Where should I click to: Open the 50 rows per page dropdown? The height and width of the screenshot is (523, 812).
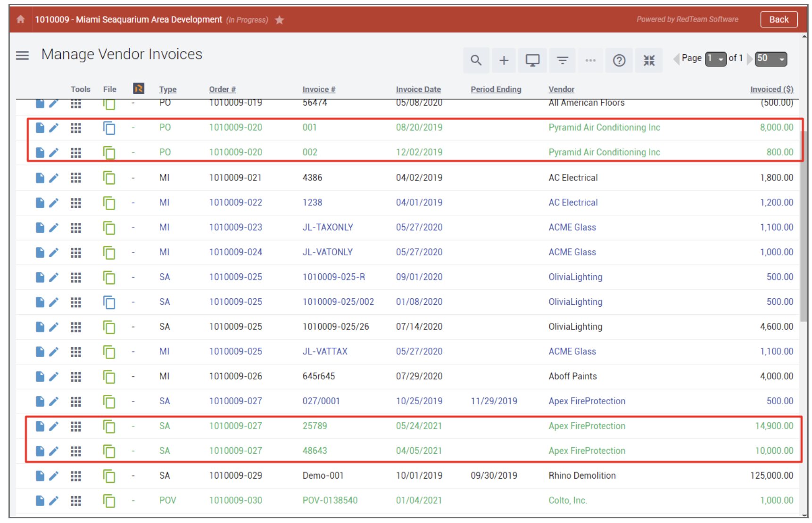tap(771, 59)
